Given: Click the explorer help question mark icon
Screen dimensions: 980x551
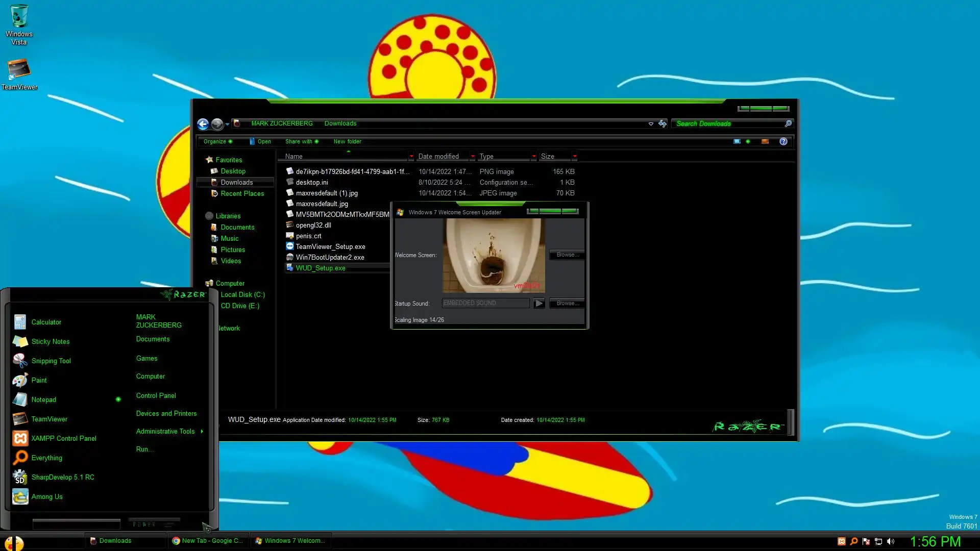Looking at the screenshot, I should [783, 141].
